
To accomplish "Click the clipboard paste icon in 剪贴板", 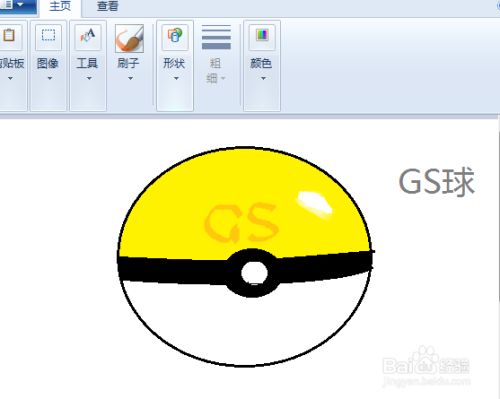I will coord(9,35).
